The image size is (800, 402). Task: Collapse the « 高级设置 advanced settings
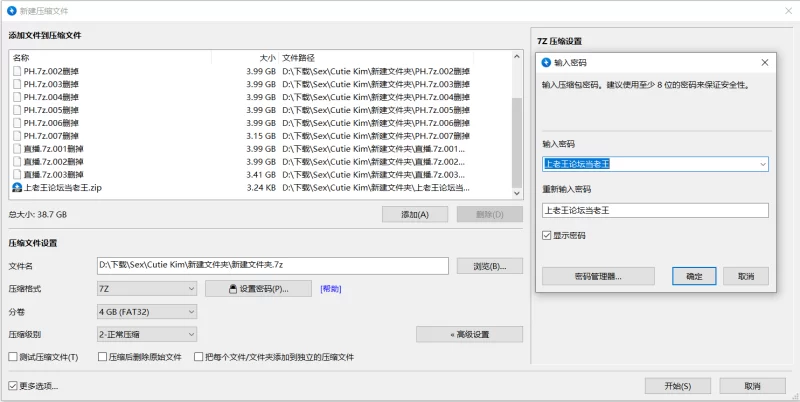469,335
